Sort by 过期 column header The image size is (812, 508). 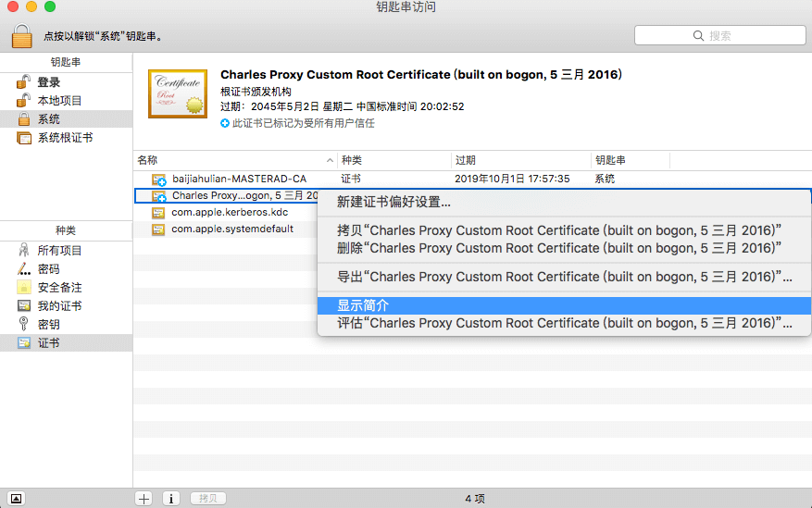521,160
